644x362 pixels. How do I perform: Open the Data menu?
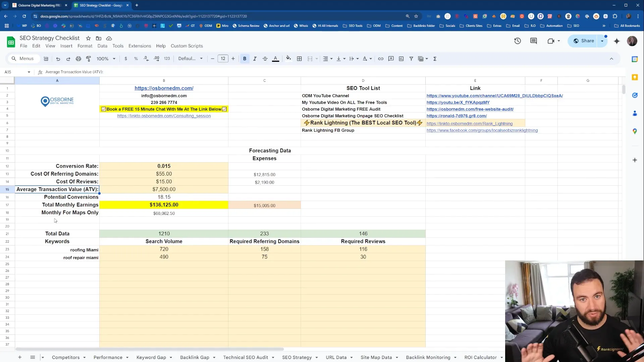point(102,46)
